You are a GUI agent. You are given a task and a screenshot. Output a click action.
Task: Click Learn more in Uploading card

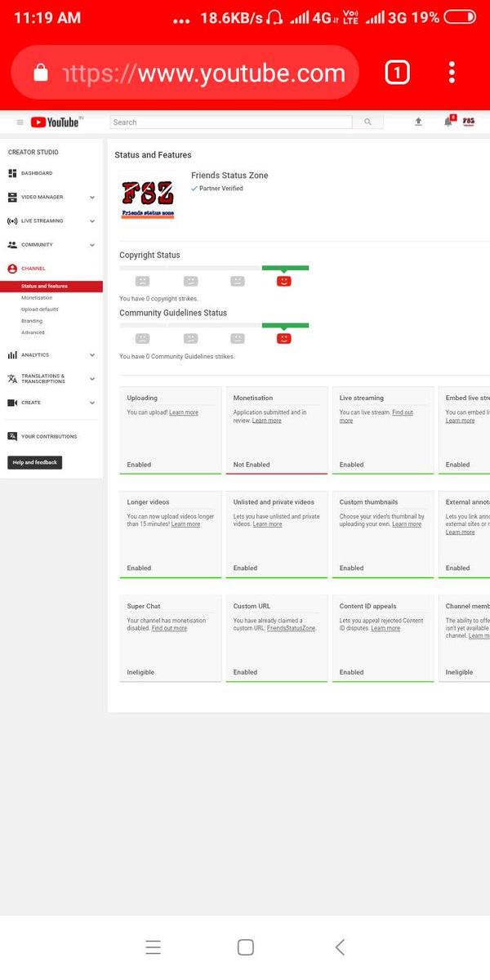click(184, 412)
